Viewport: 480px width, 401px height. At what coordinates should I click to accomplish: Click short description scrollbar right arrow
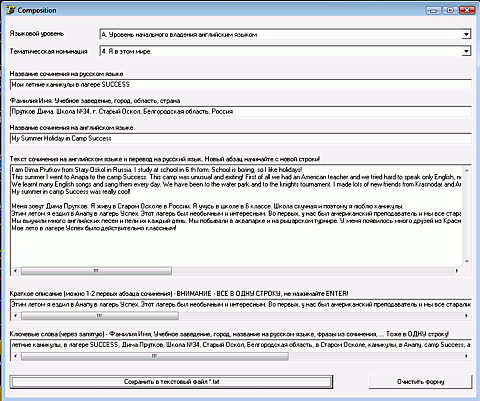(x=466, y=315)
